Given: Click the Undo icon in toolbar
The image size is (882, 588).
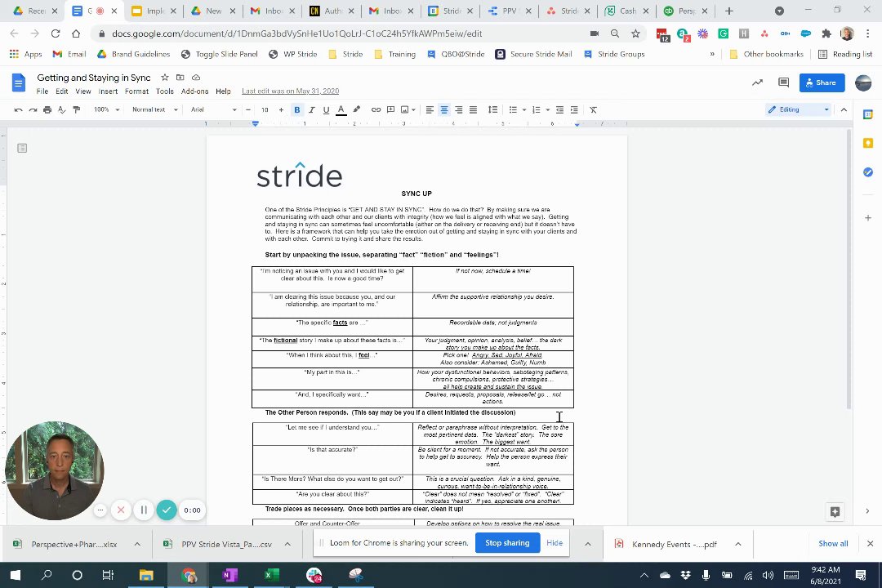Looking at the screenshot, I should [19, 109].
